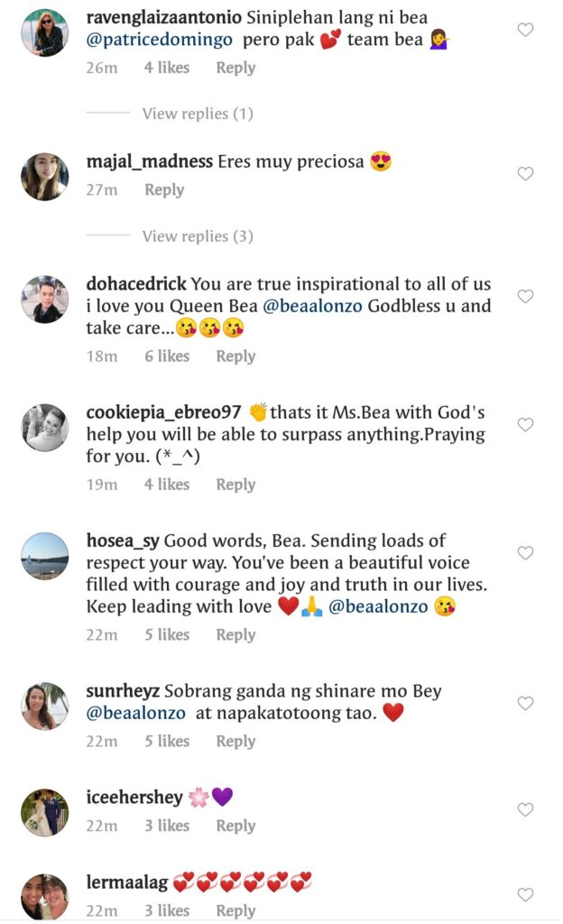Go to the hosea_sy username profile
The width and height of the screenshot is (563, 924).
click(x=123, y=541)
